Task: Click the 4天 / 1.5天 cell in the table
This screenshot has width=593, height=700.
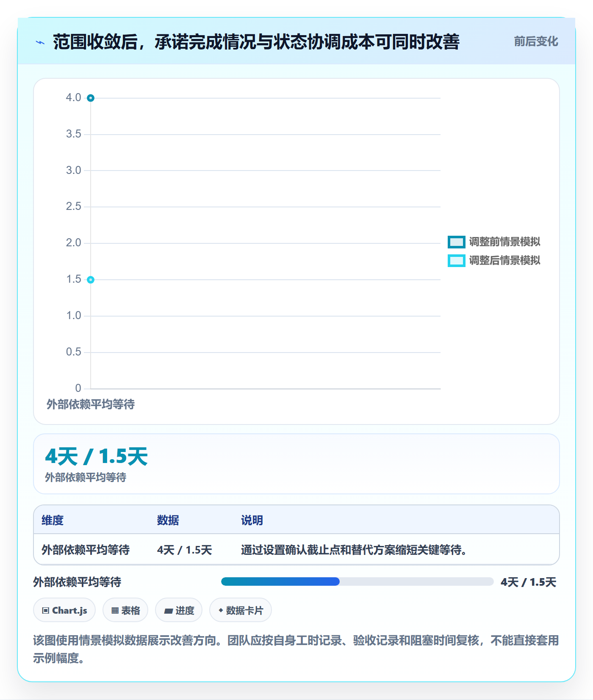Action: (185, 550)
